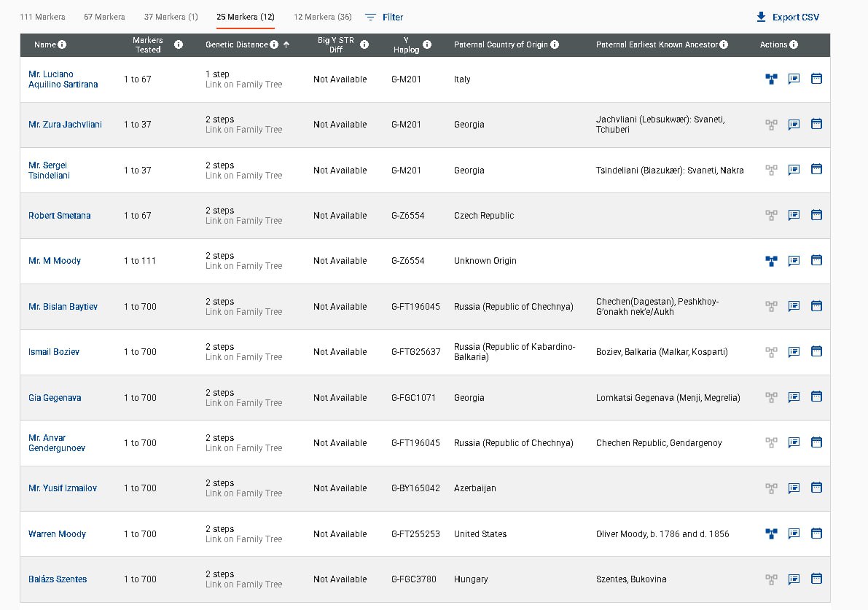
Task: Open profile of Mr. Luciano Aquilino Sartirana
Action: click(63, 79)
